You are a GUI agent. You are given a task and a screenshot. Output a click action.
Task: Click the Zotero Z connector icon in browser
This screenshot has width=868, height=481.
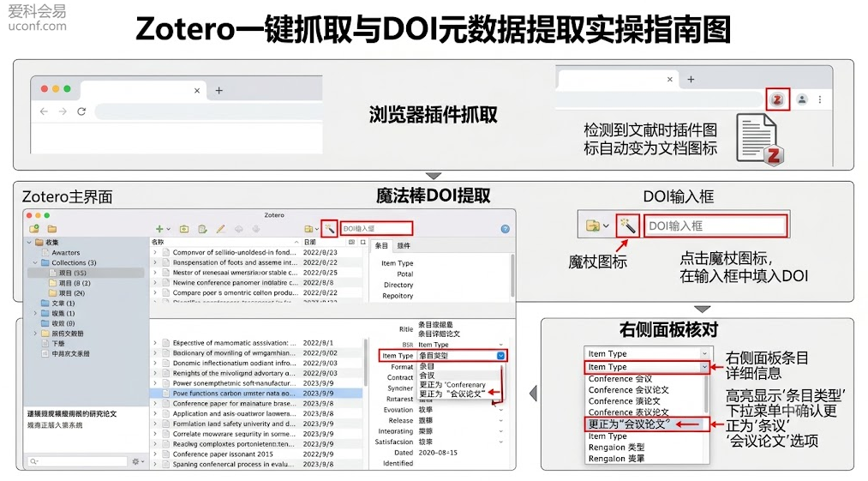pyautogui.click(x=777, y=99)
